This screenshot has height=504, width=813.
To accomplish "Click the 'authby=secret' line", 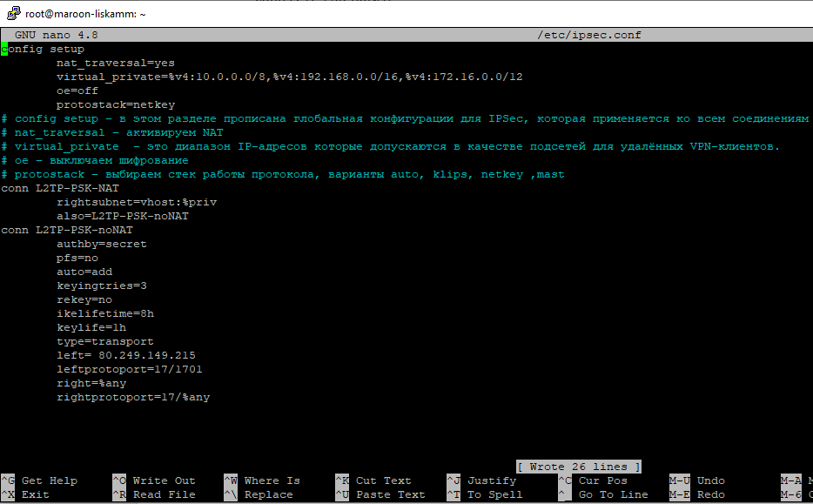I will point(102,245).
